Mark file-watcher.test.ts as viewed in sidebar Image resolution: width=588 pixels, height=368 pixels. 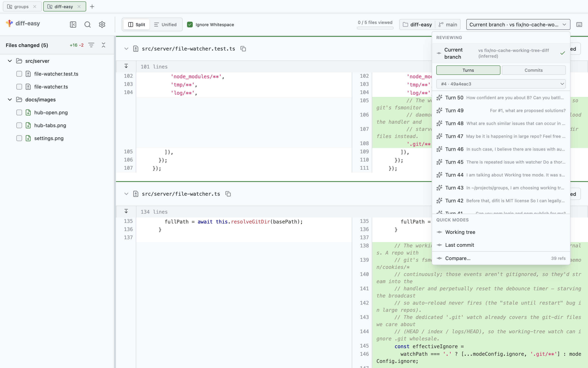click(19, 74)
